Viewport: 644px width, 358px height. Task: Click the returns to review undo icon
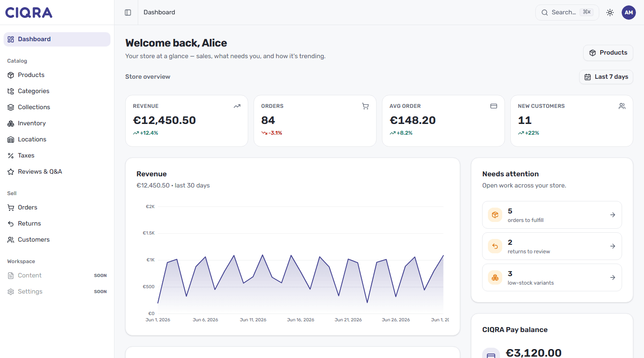tap(495, 246)
